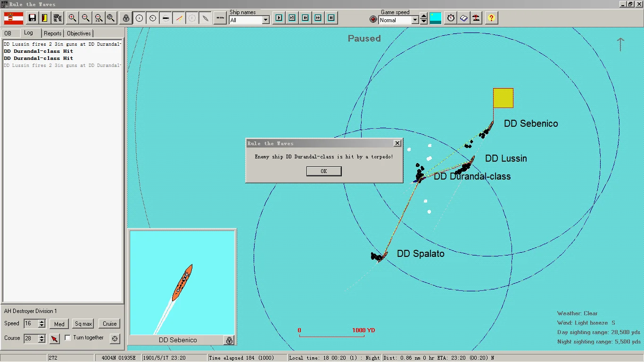Zoom in with the plus magnifier
The width and height of the screenshot is (644, 362).
(x=72, y=18)
